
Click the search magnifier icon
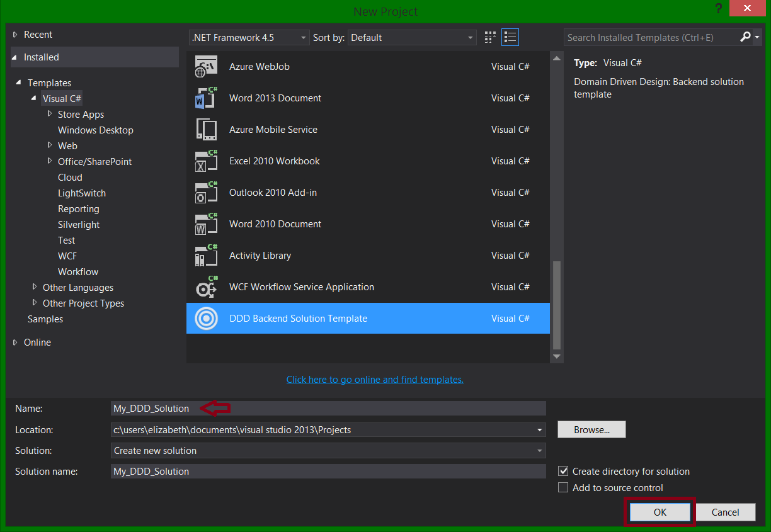coord(745,38)
